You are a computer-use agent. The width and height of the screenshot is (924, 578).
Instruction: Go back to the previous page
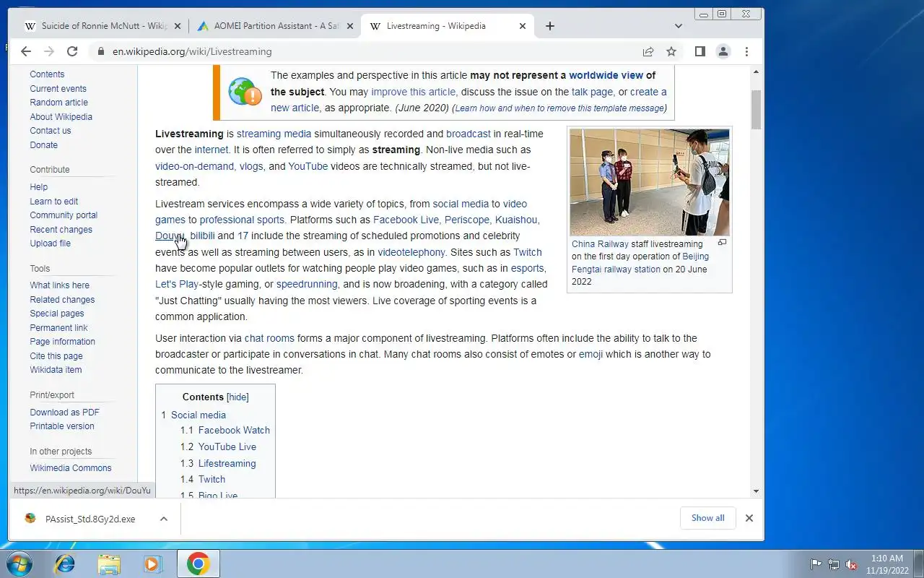[26, 51]
